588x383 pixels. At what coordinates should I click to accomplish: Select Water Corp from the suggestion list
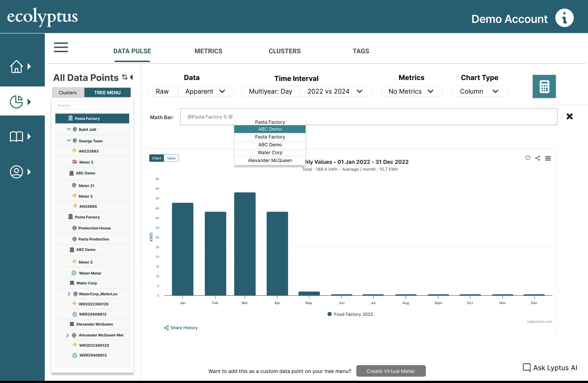270,152
